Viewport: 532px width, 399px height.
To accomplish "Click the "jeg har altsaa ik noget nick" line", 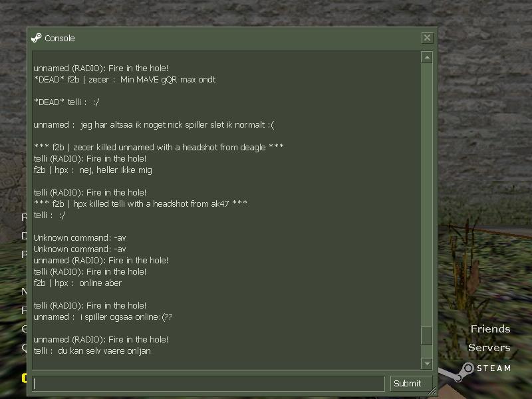I will 154,125.
